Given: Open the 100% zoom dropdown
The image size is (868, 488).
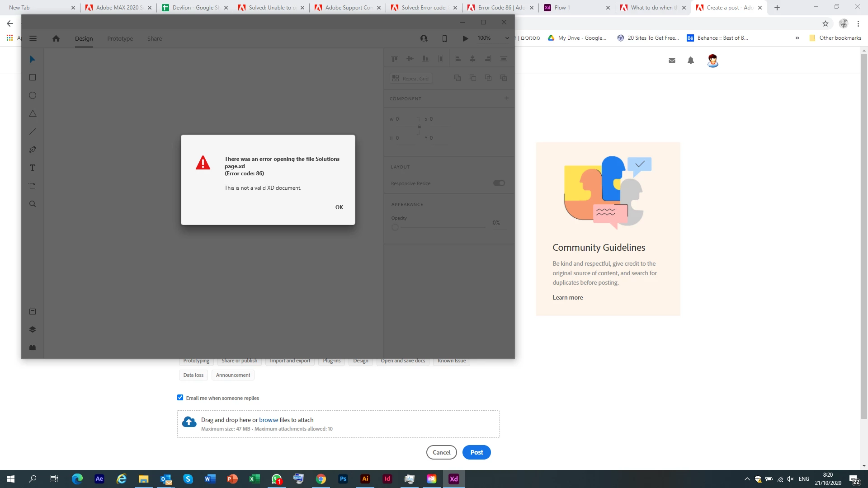Looking at the screenshot, I should pyautogui.click(x=507, y=38).
